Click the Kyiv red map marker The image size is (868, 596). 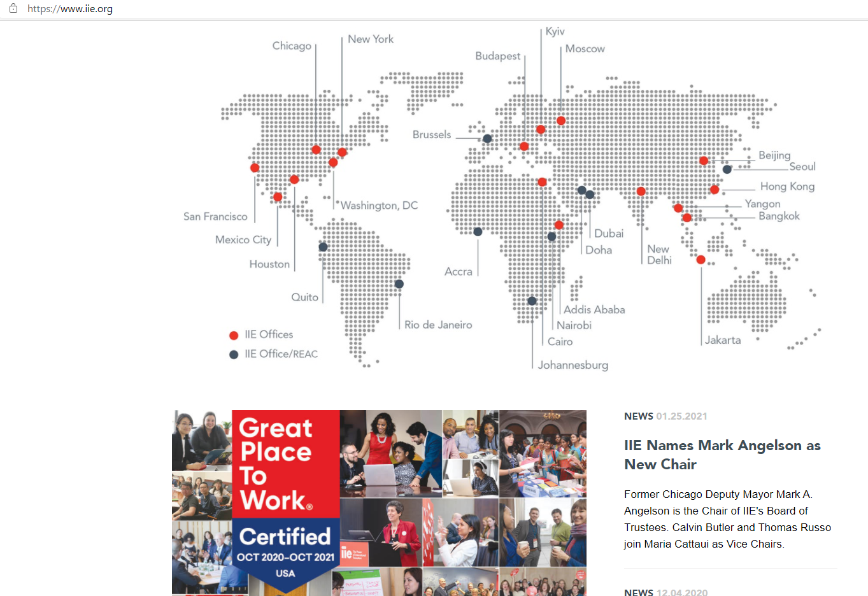pyautogui.click(x=541, y=129)
